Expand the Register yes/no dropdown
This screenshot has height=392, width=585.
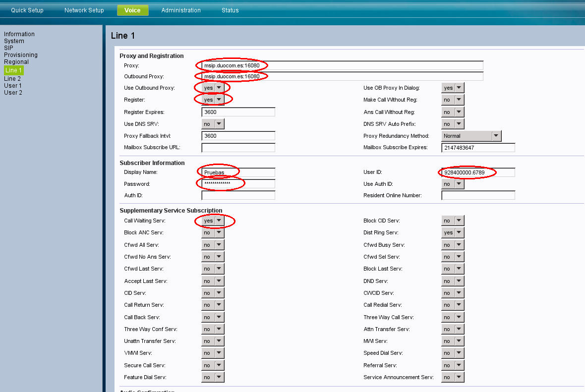click(213, 100)
